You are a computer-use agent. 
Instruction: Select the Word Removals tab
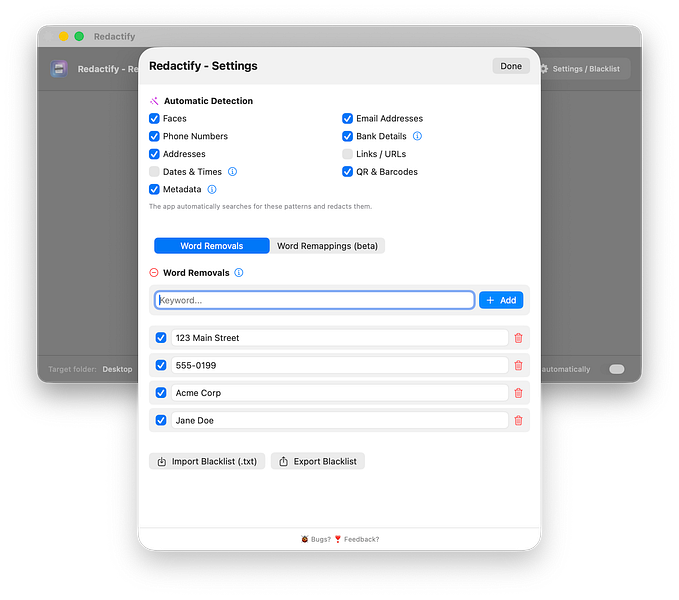(212, 246)
